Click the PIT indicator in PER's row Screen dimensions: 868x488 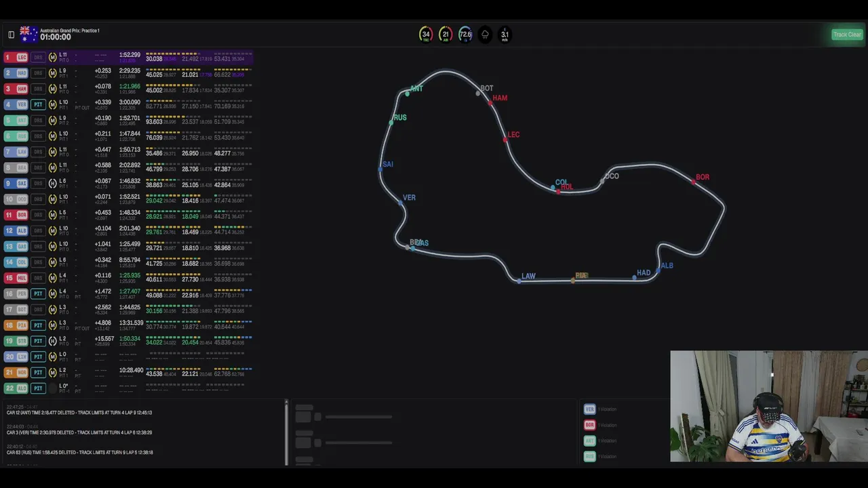38,293
